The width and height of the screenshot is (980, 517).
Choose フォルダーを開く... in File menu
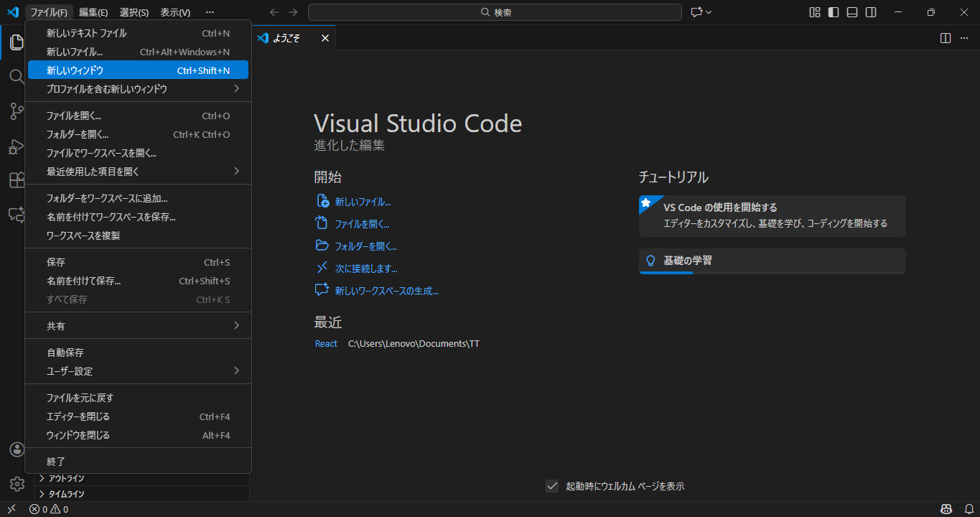click(138, 134)
